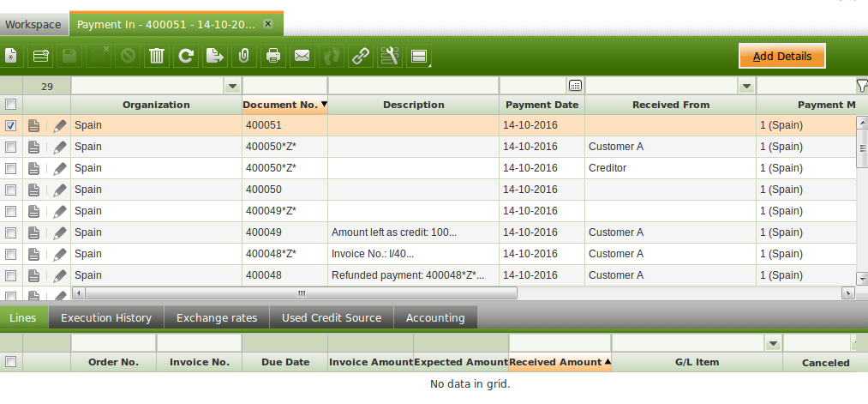
Task: Sort by the Payment Date column header
Action: pos(542,105)
